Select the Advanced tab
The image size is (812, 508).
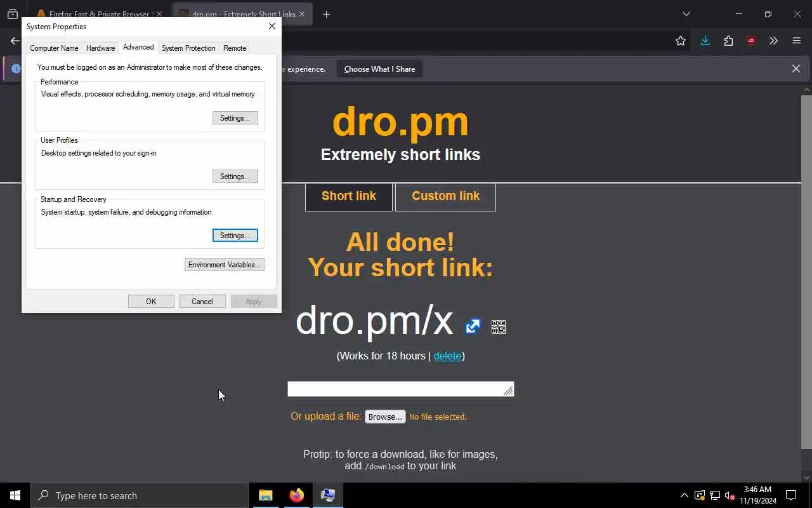(x=138, y=47)
